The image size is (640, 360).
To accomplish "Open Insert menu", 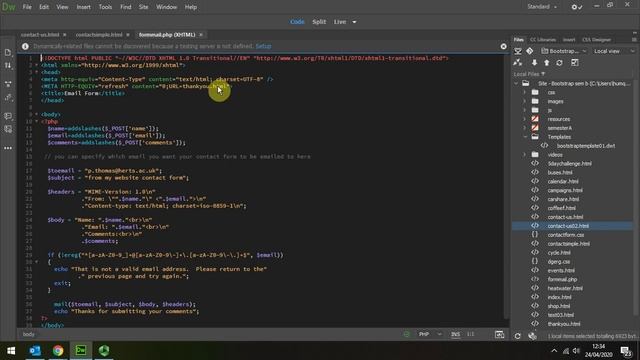I will (84, 7).
